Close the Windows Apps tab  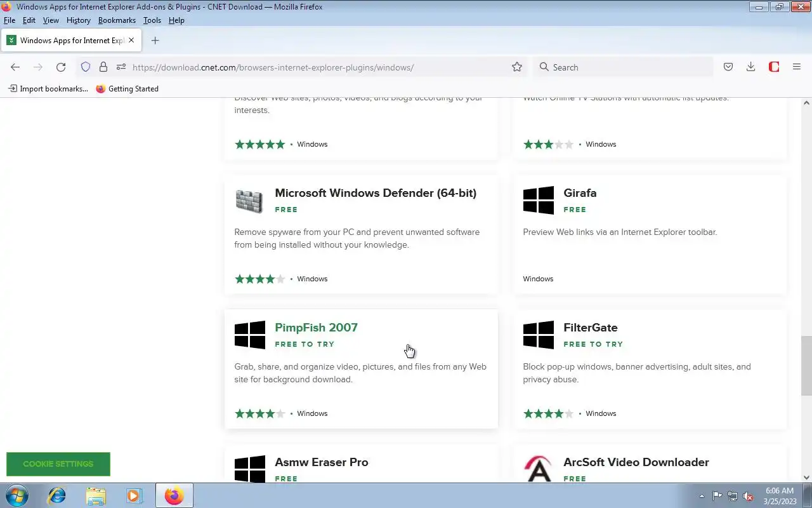(131, 40)
